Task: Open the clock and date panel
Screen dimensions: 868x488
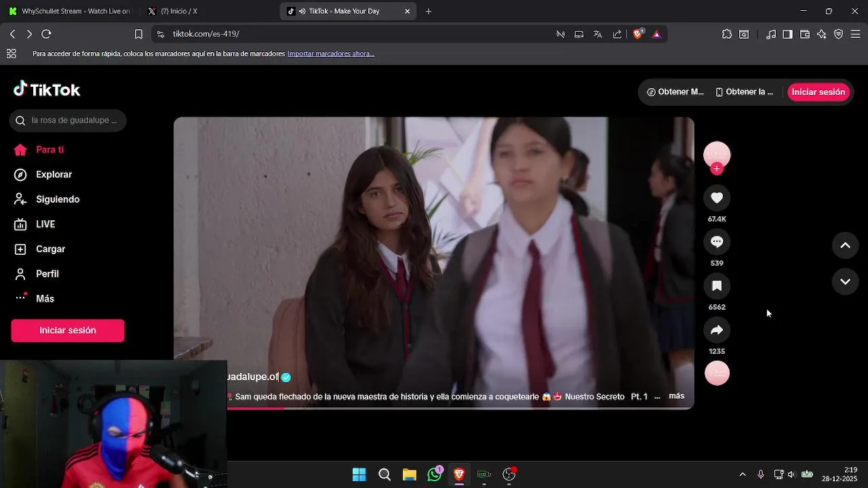Action: coord(841,474)
